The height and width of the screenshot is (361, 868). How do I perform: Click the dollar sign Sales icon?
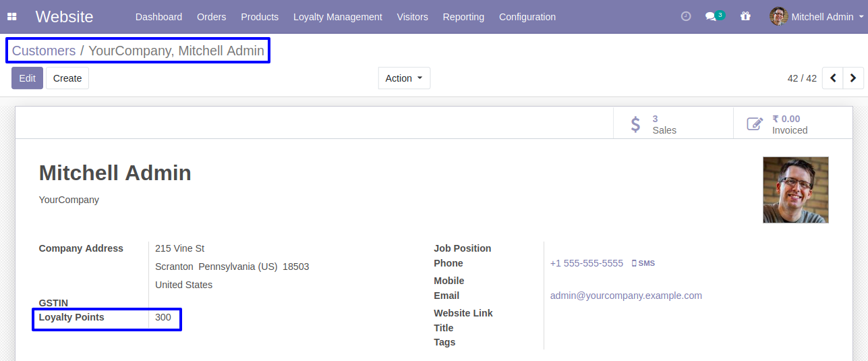point(635,124)
